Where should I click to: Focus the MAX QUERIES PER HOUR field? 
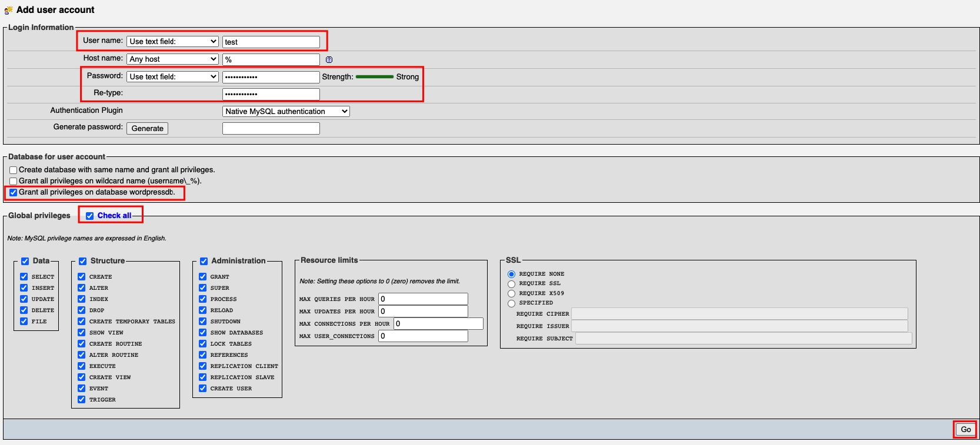[x=423, y=299]
